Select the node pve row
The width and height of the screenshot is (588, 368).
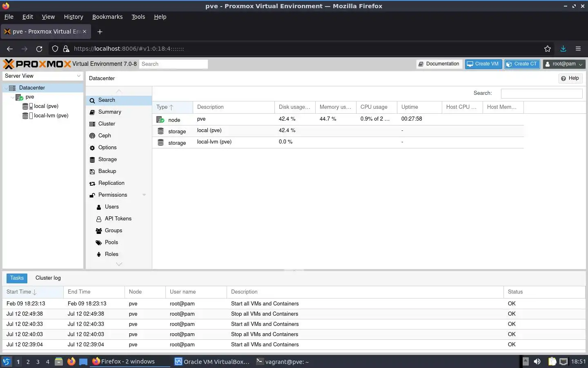tap(338, 119)
